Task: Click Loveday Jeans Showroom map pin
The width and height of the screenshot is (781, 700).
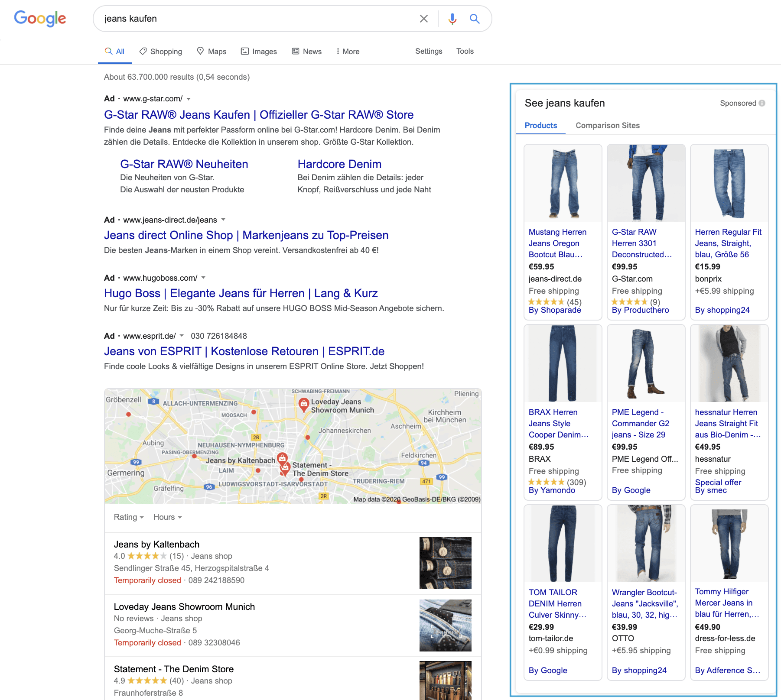Action: point(304,405)
